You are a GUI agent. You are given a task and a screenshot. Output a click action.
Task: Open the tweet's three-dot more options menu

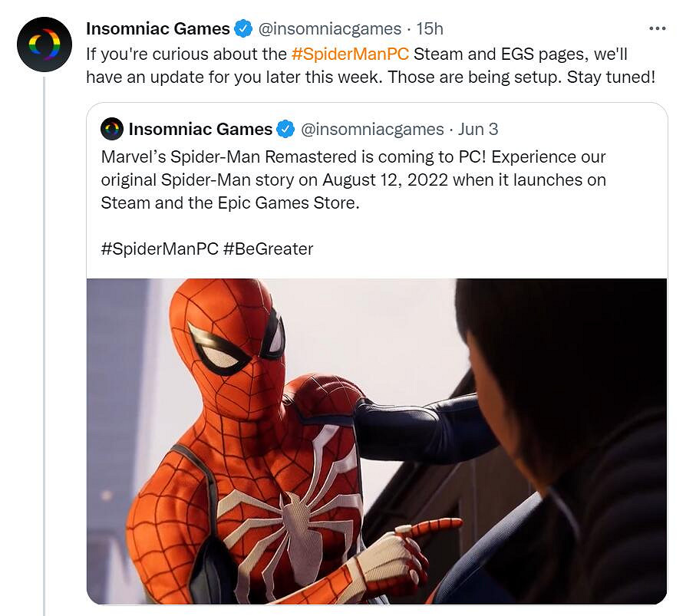(657, 29)
